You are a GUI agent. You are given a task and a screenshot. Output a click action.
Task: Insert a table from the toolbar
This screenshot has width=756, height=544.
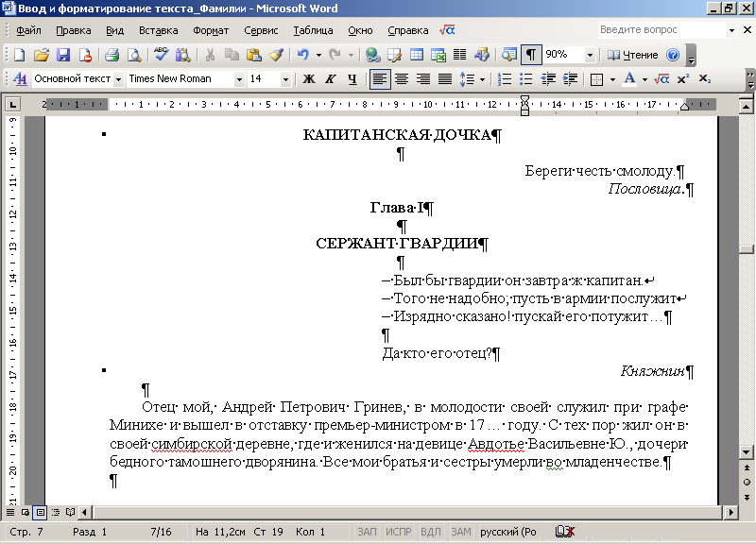click(x=417, y=55)
